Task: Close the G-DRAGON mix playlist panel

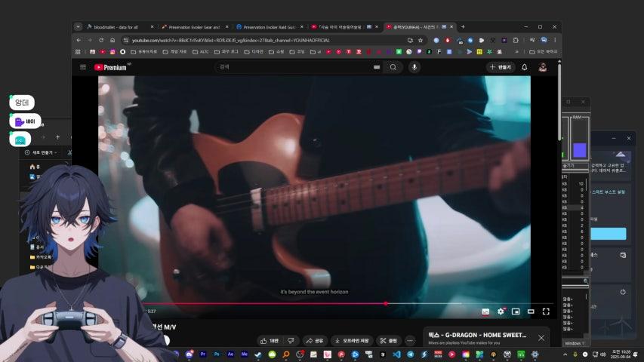Action: point(541,338)
